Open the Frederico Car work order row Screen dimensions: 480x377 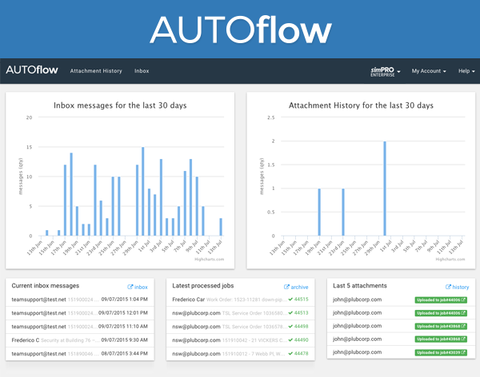[x=240, y=299]
